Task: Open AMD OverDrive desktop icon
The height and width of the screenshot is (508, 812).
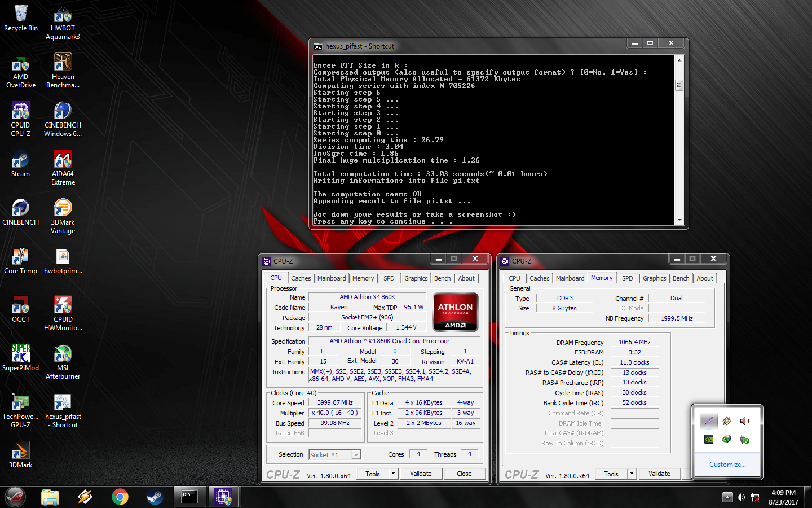Action: [21, 71]
